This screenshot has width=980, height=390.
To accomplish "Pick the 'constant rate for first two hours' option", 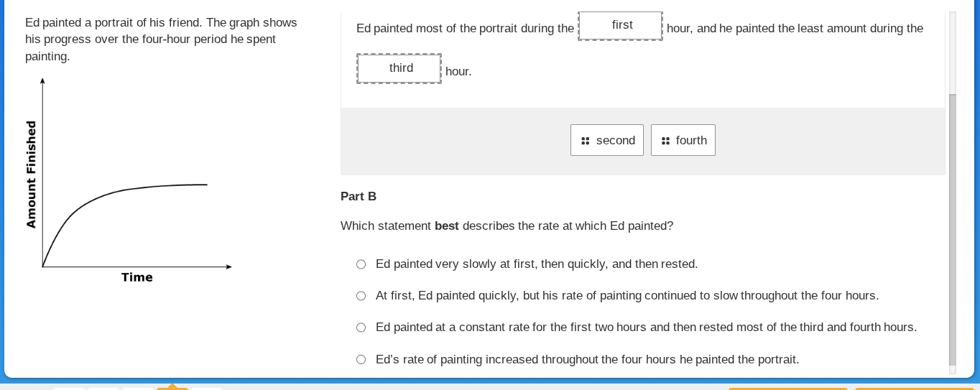I will click(x=361, y=328).
